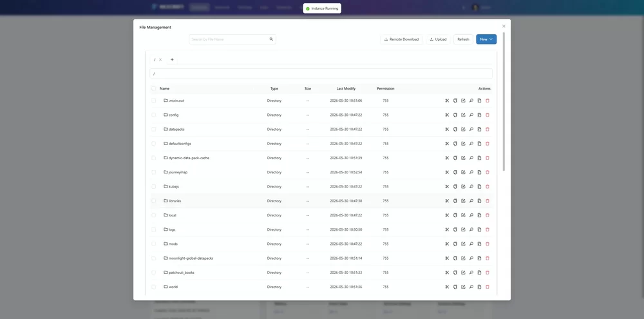Click the current path input field
This screenshot has height=319, width=644.
pos(321,73)
